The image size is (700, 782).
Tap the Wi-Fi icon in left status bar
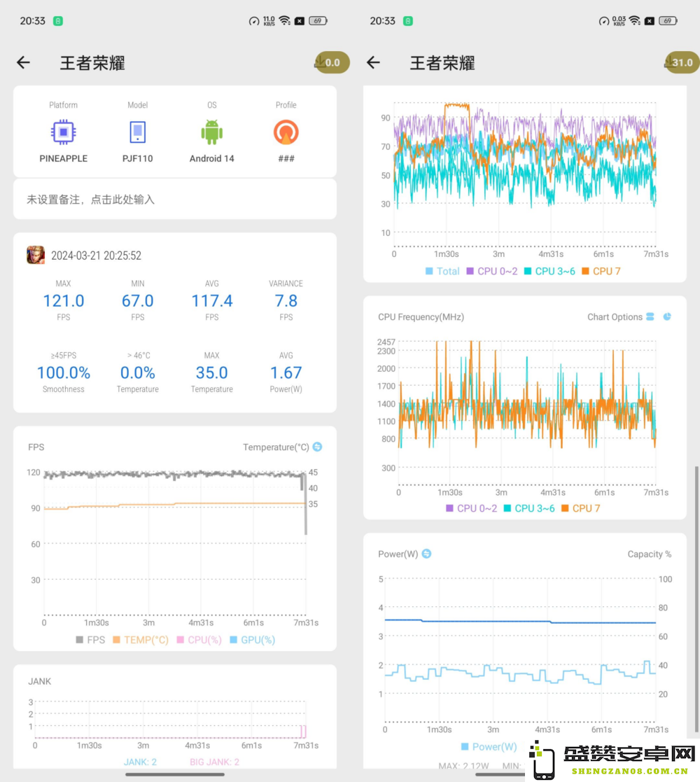coord(285,20)
